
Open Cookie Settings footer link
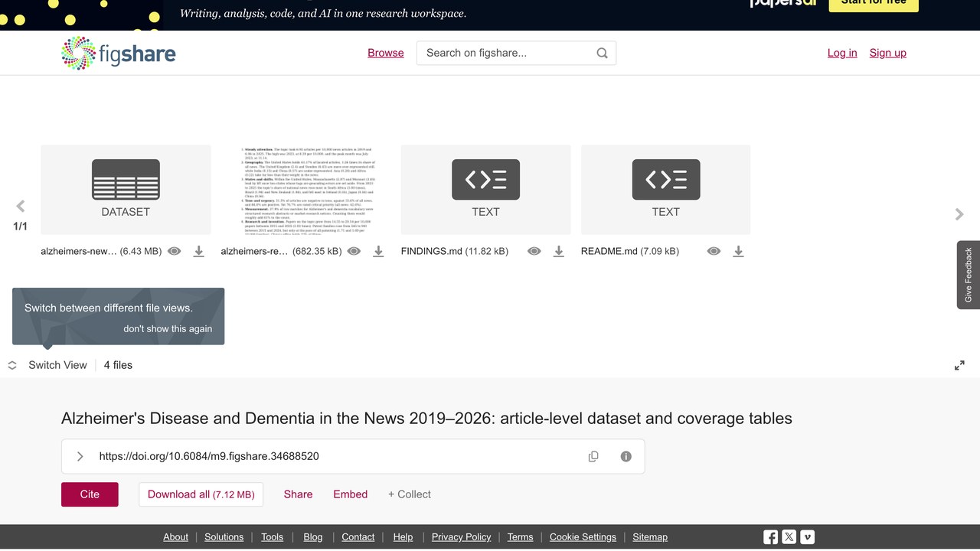pyautogui.click(x=583, y=537)
